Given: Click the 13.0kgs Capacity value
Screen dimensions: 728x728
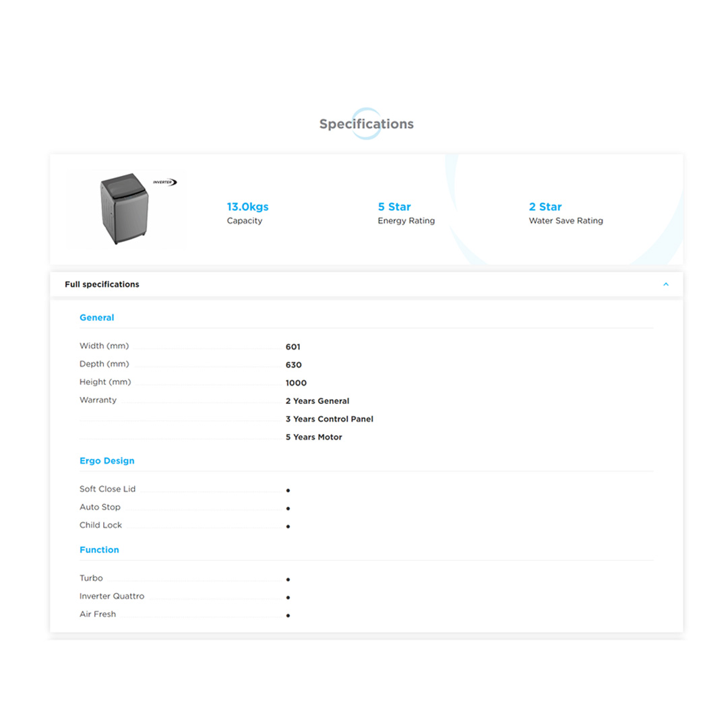Looking at the screenshot, I should [247, 207].
